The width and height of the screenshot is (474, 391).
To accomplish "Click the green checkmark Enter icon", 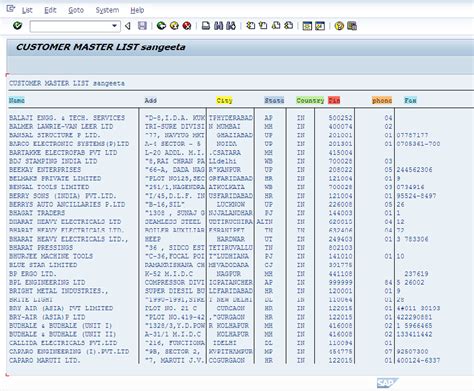I will tap(17, 26).
